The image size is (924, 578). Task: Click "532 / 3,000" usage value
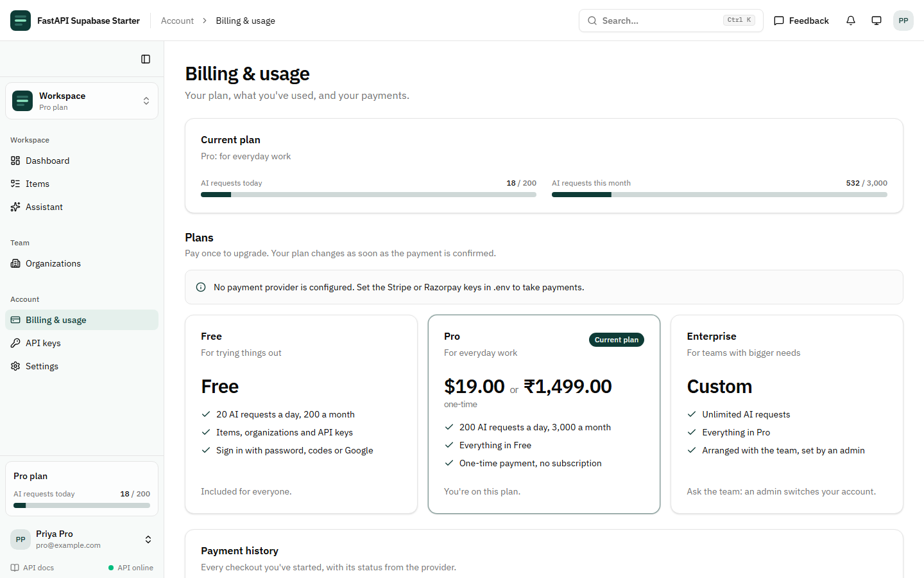click(x=867, y=183)
